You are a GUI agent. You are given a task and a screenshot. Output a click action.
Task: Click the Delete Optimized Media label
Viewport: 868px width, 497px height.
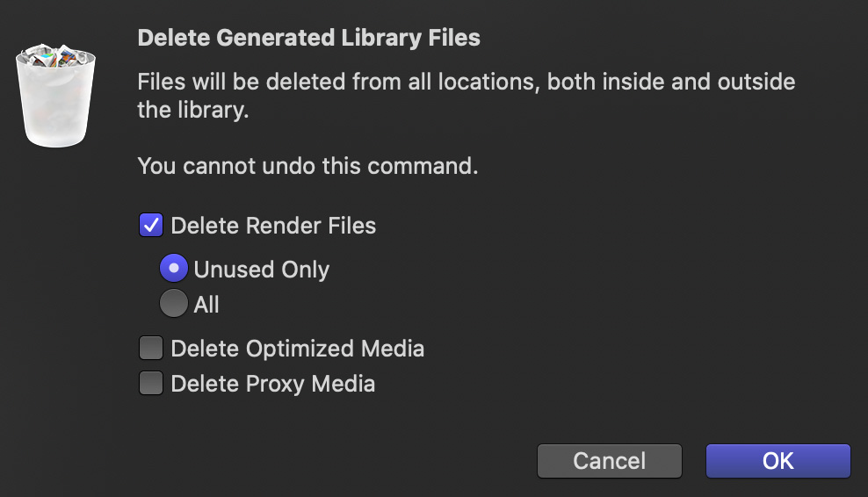click(297, 349)
